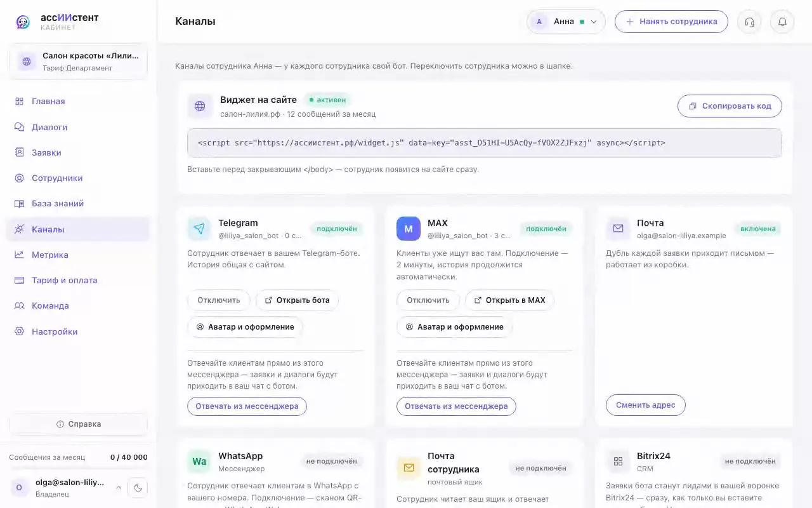Click the Bitrix24 не подключён badge
Image resolution: width=812 pixels, height=508 pixels.
pyautogui.click(x=750, y=462)
